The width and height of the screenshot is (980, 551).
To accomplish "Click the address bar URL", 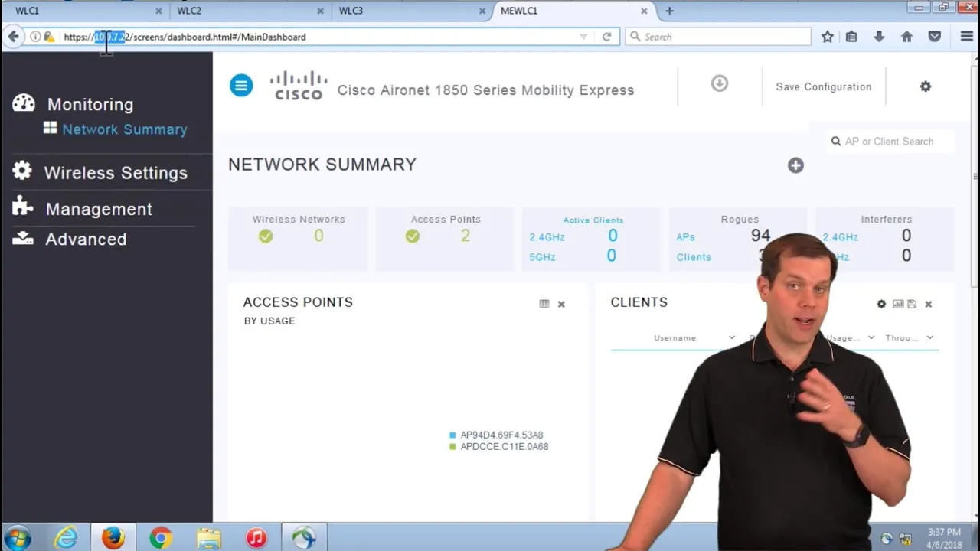I will tap(185, 37).
